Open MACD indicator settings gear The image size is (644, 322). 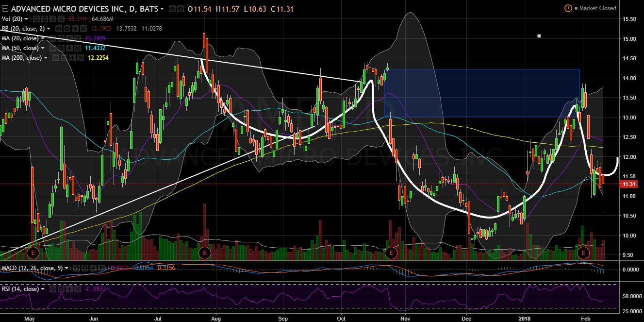(x=85, y=268)
